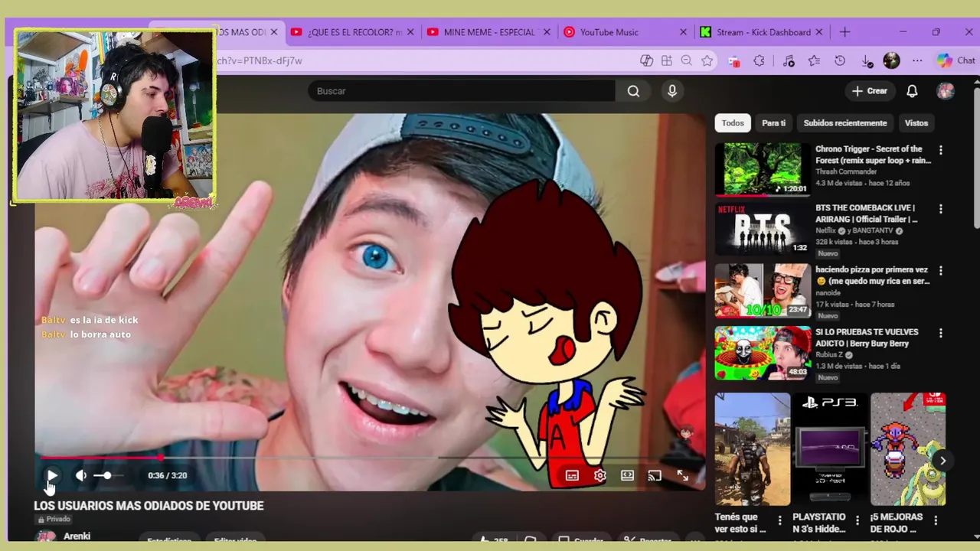This screenshot has width=980, height=551.
Task: Open options for 'Tenés que ver esto' short
Action: (780, 520)
